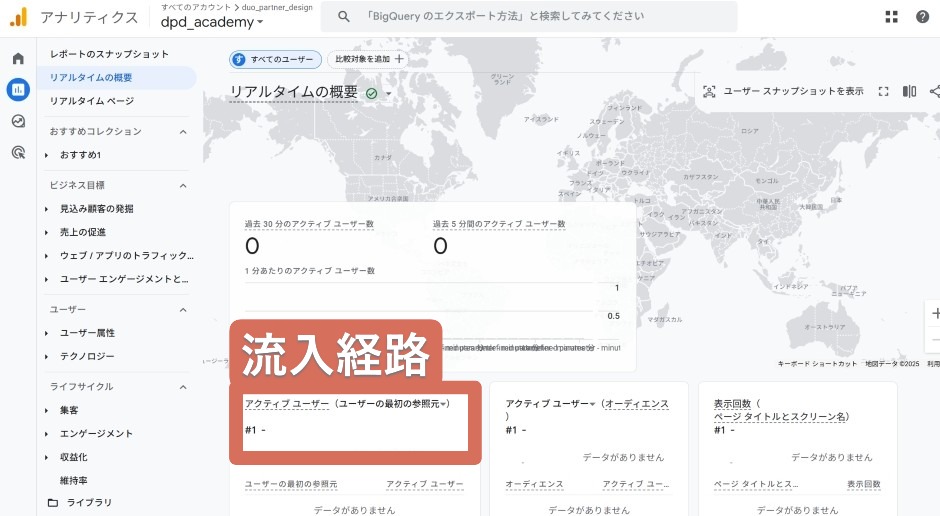Expand the 見込み顧客の発掘 tree item
940x516 pixels.
47,209
